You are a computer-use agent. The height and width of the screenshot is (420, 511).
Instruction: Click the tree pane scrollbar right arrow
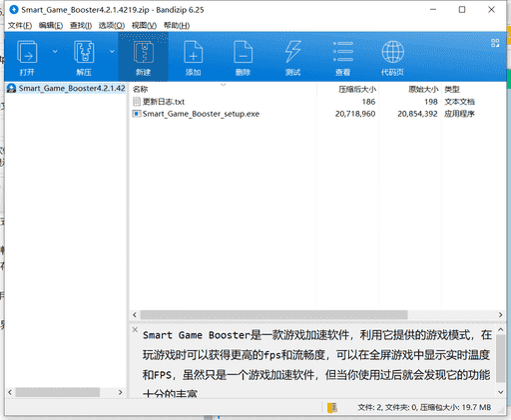tap(121, 392)
